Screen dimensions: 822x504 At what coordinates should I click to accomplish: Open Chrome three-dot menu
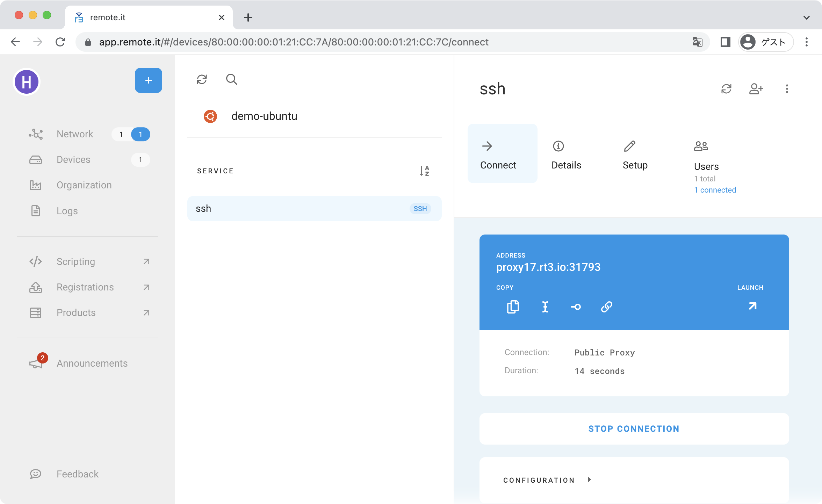point(807,42)
